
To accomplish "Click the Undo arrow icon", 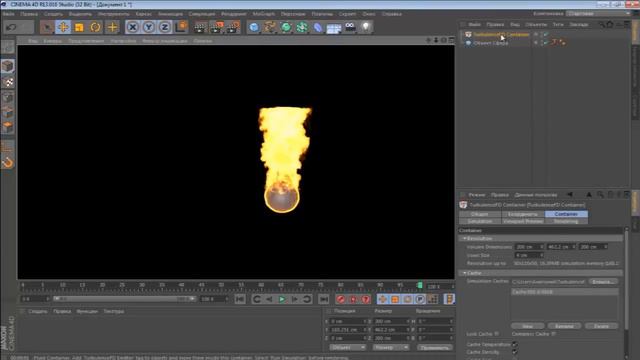I will (11, 27).
